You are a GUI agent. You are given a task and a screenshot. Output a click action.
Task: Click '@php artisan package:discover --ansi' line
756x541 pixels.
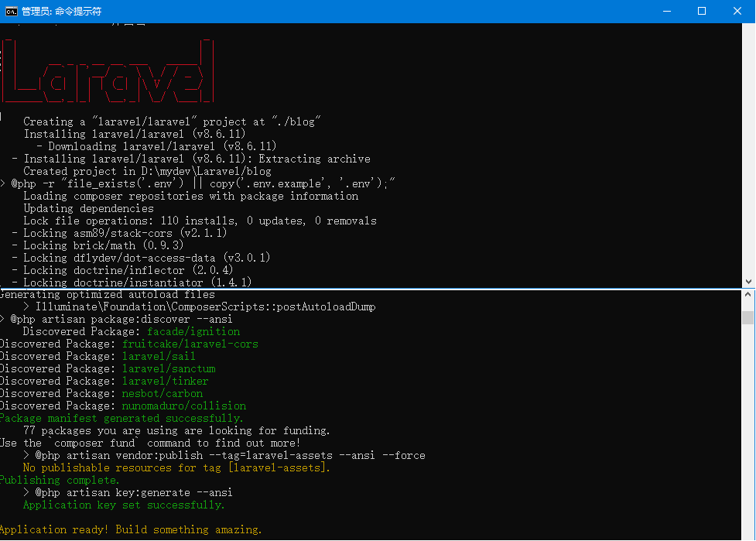[116, 319]
